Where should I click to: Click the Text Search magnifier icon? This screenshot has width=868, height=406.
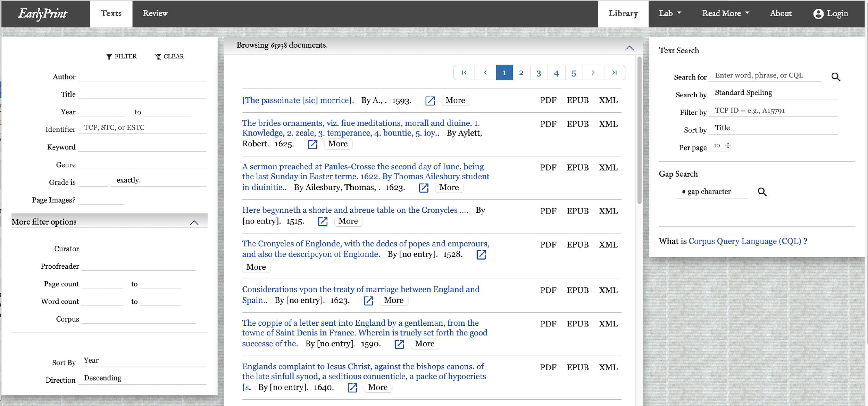tap(836, 77)
